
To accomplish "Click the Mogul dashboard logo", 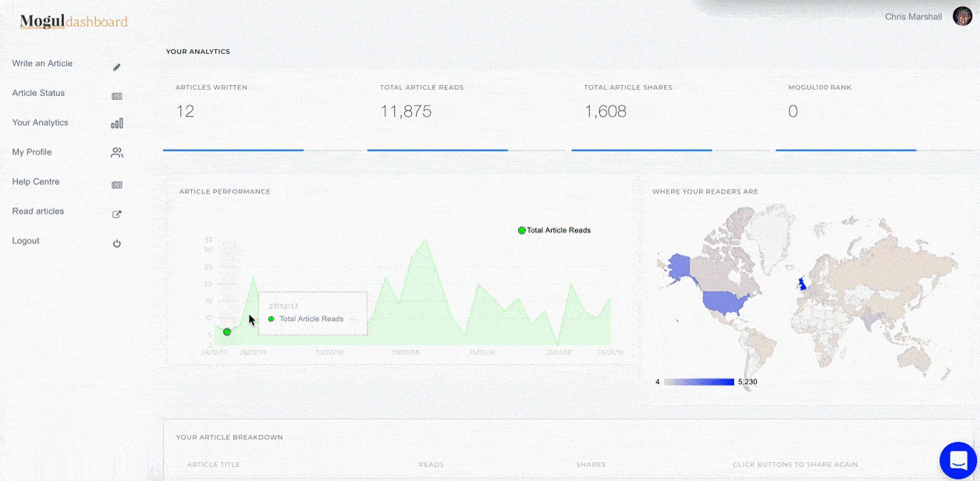I will [74, 22].
